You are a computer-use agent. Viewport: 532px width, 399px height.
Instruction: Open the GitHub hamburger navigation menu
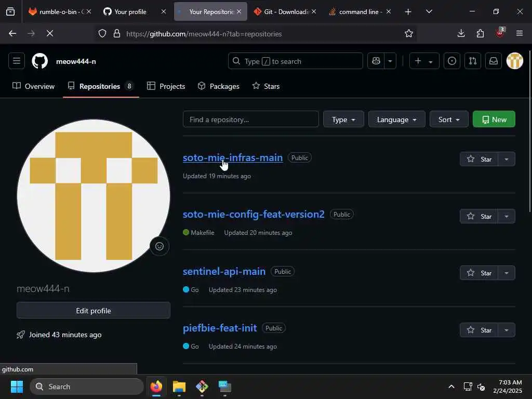16,61
